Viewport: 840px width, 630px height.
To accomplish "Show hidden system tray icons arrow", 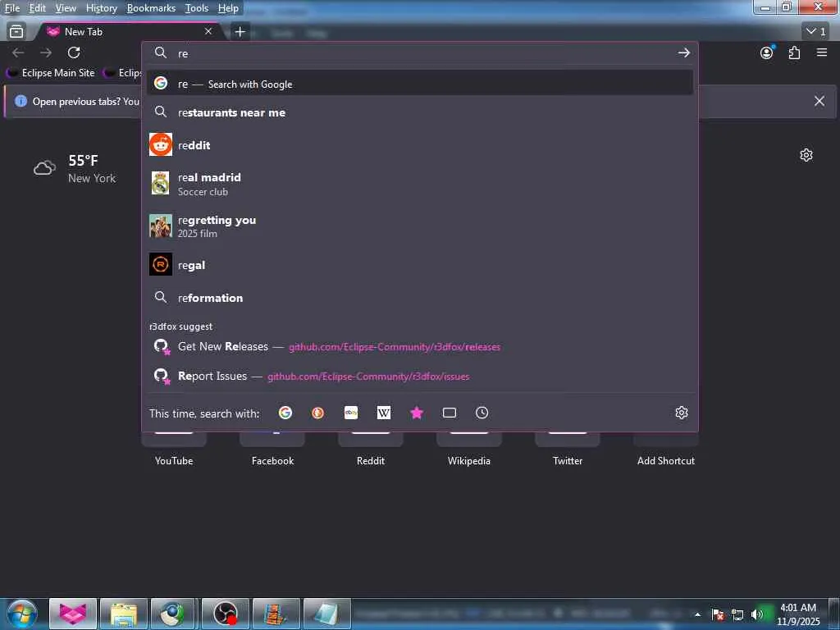I will [x=697, y=614].
